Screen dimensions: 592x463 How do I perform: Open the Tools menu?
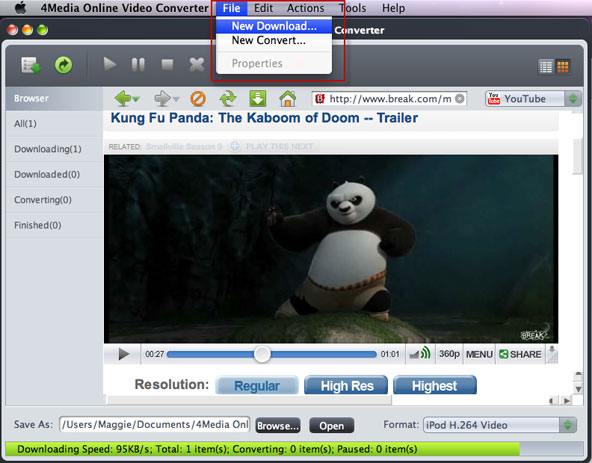(x=353, y=8)
